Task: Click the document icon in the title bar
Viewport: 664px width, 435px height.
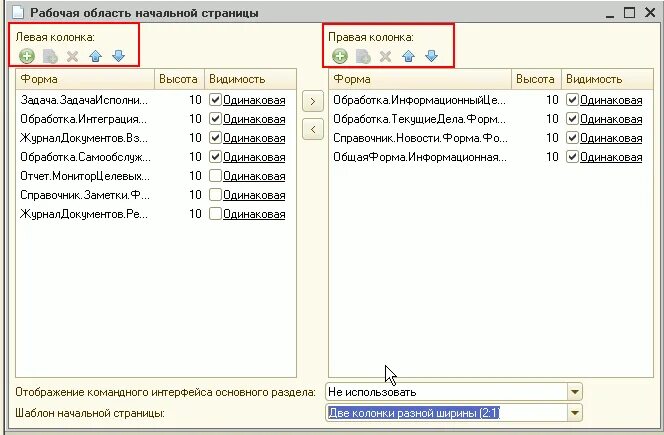Action: tap(18, 12)
